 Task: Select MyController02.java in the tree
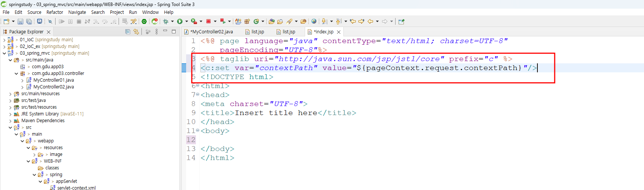pos(53,87)
